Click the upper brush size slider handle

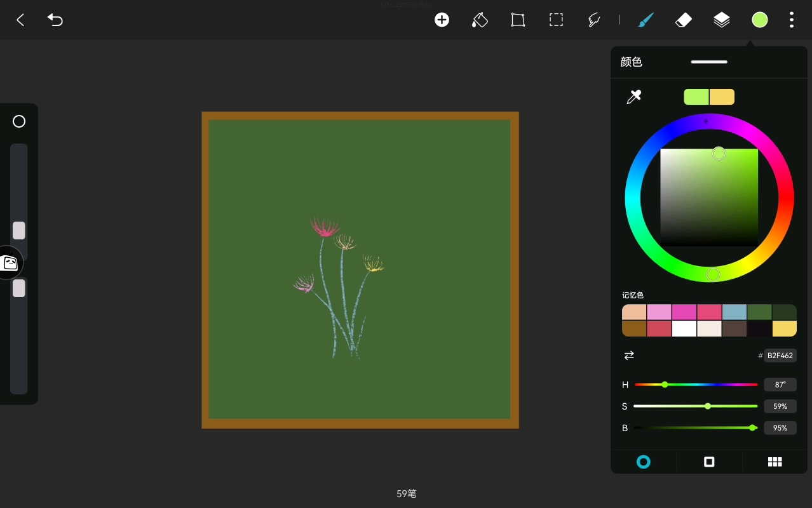(19, 231)
